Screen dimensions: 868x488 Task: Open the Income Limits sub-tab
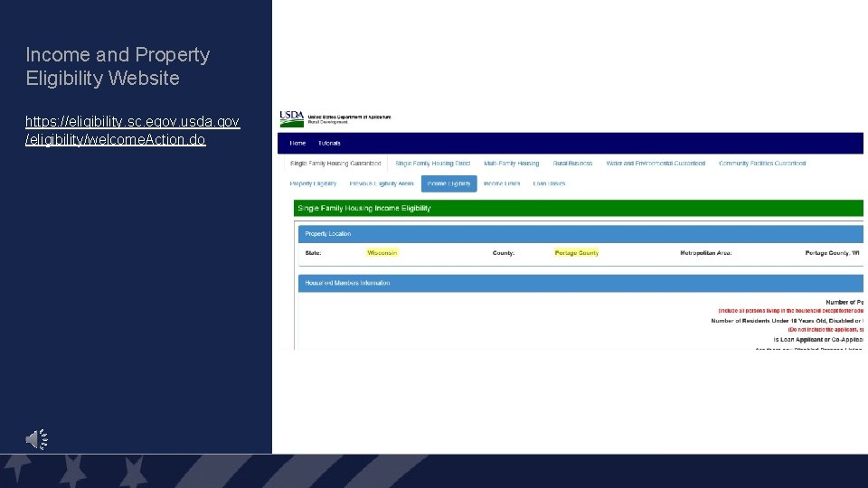coord(502,183)
